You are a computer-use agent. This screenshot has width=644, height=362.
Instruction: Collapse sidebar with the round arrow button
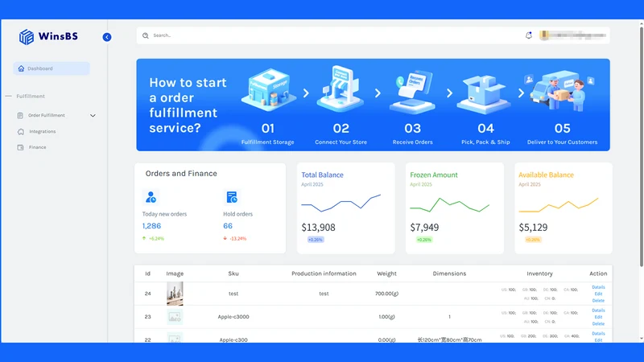click(x=107, y=37)
